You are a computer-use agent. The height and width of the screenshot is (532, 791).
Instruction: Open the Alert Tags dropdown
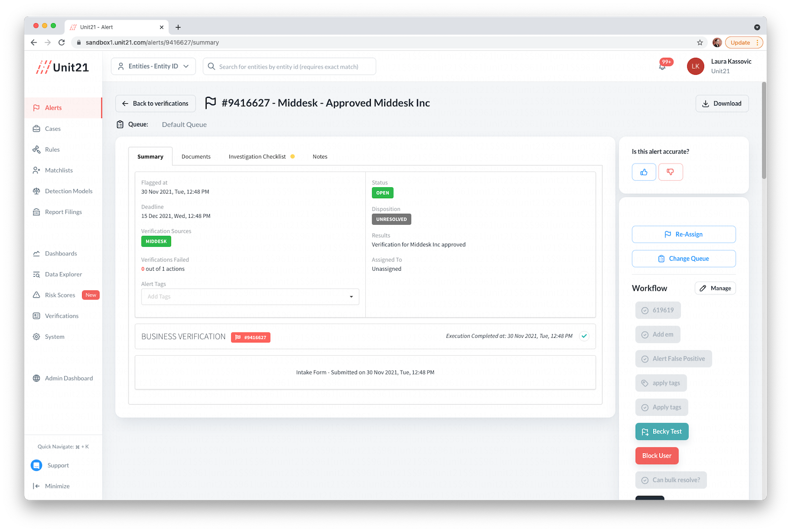point(250,296)
